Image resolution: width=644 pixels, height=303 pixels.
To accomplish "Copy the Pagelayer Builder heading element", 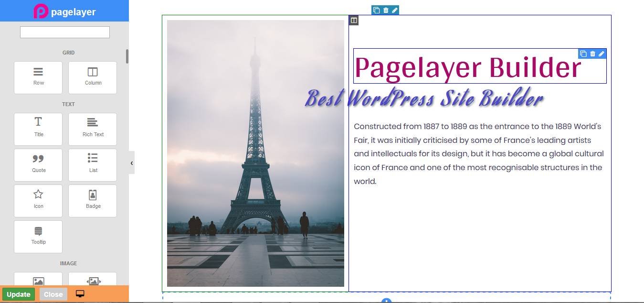I will [x=583, y=54].
